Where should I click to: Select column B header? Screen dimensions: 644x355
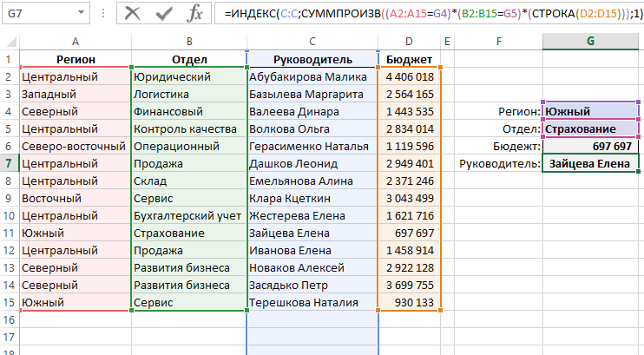189,42
